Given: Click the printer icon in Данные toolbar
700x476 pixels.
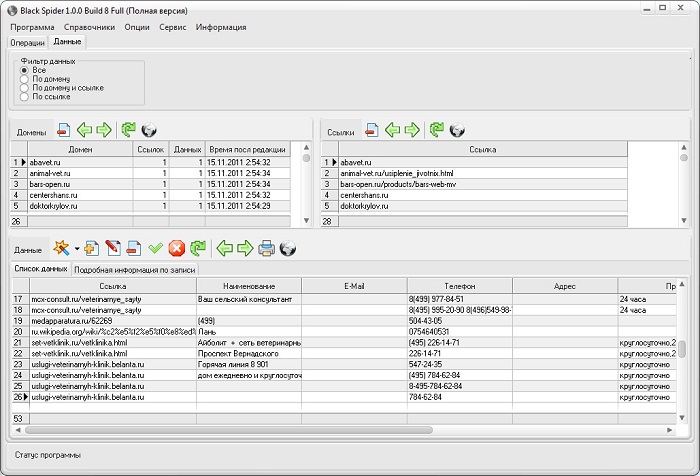Looking at the screenshot, I should point(266,248).
